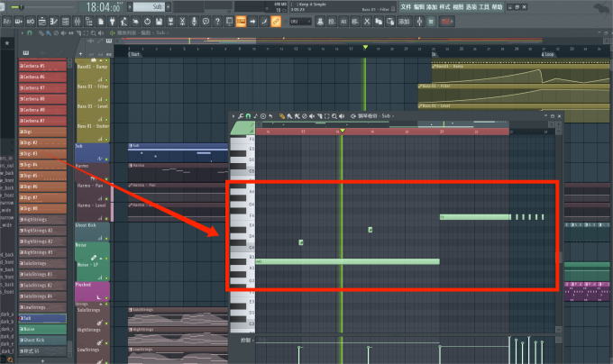Open the piano roll menu arrow
Viewport: 613px width, 364px height.
pos(233,116)
